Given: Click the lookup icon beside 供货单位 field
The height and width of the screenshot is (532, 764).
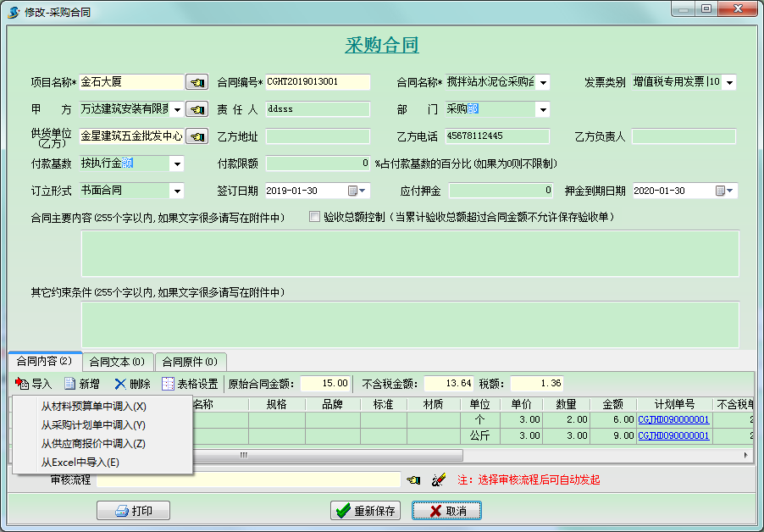Looking at the screenshot, I should pos(197,137).
